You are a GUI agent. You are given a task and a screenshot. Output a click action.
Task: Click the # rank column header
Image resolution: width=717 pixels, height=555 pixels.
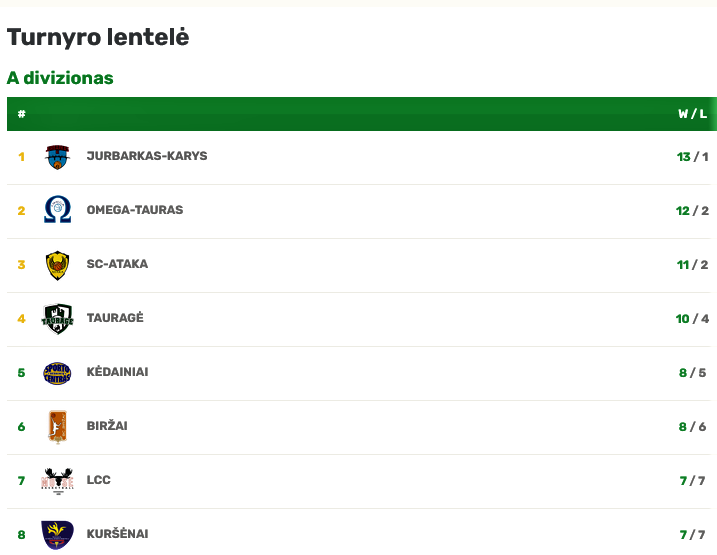click(x=21, y=114)
